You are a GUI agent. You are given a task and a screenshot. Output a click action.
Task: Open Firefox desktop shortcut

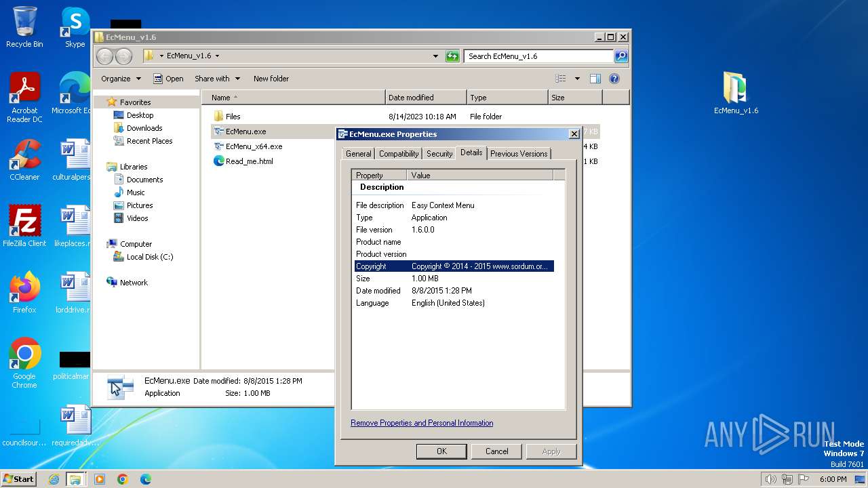(x=24, y=292)
